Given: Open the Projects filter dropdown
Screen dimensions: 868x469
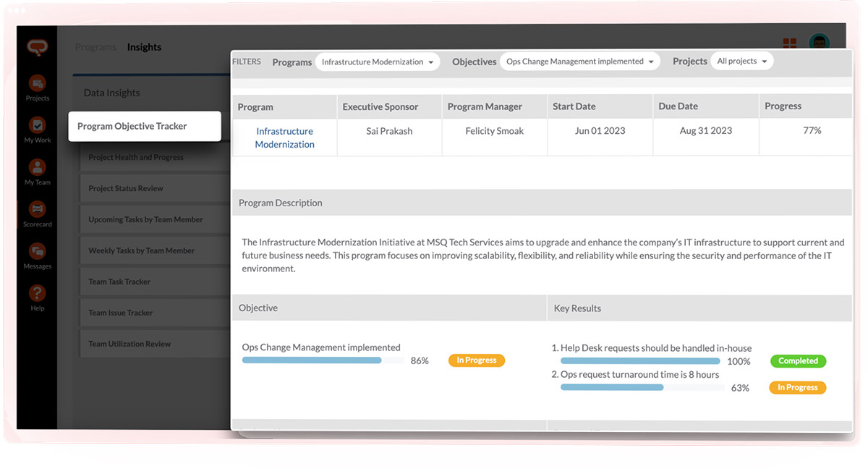Looking at the screenshot, I should coord(741,62).
